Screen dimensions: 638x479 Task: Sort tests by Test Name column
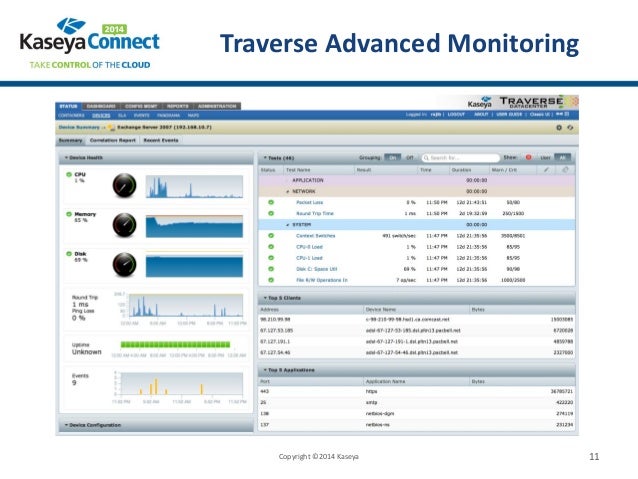298,170
